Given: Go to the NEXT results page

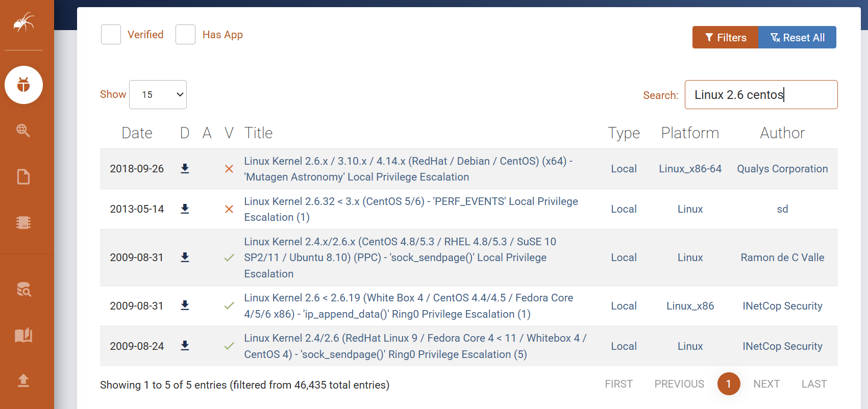Looking at the screenshot, I should [x=766, y=384].
